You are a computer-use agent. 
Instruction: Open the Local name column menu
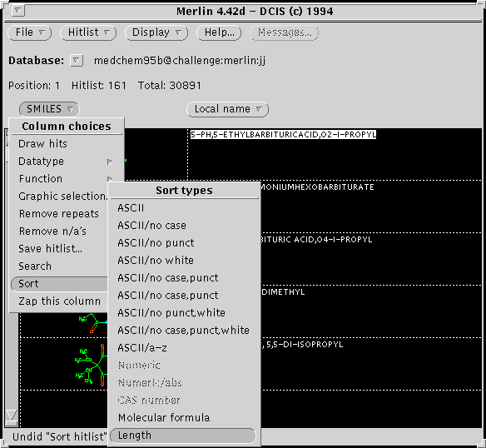(227, 109)
